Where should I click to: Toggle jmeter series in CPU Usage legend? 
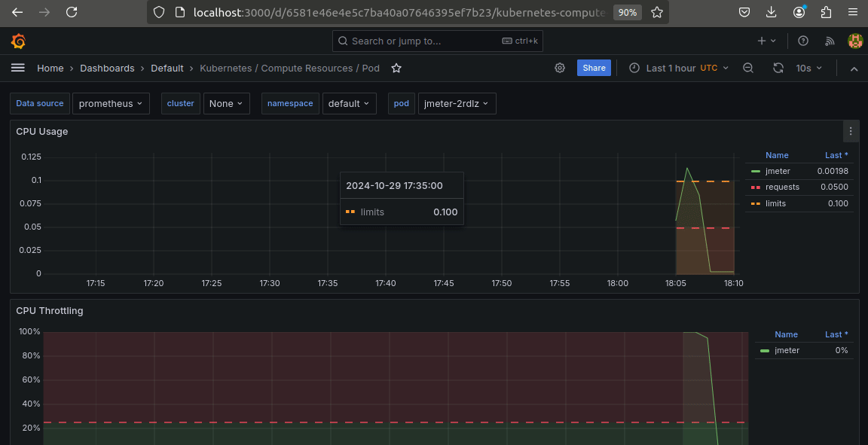pos(778,171)
